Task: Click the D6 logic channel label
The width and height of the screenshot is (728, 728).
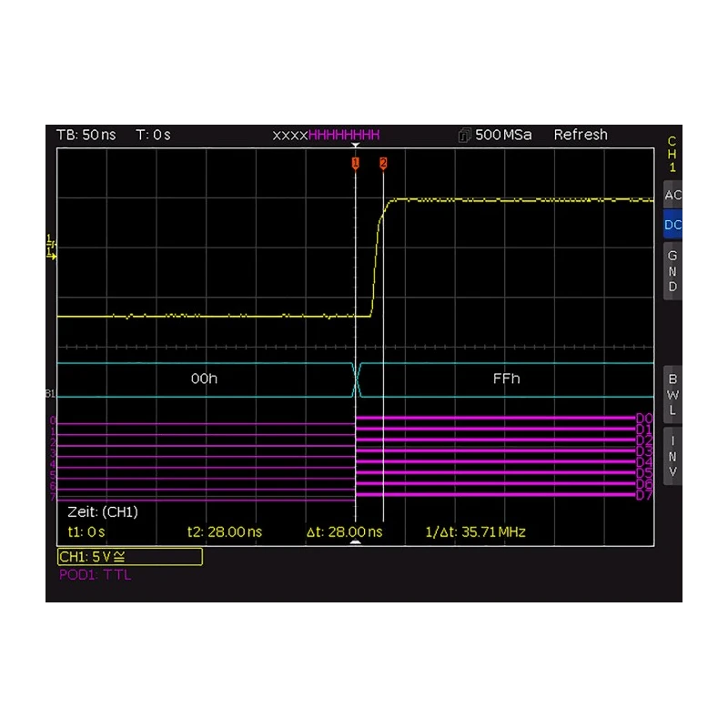Action: [644, 484]
